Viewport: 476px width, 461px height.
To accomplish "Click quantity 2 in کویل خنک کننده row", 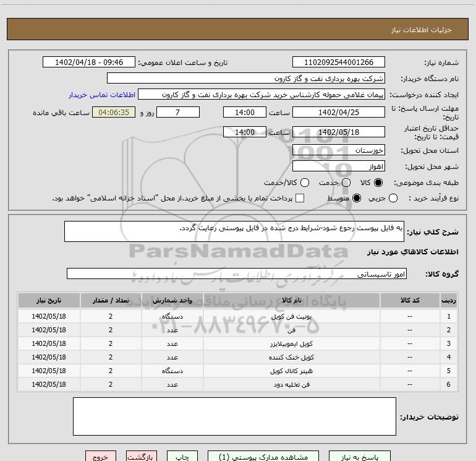I will 111,357.
